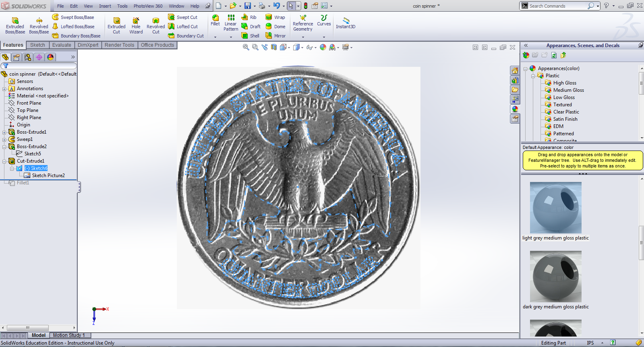
Task: Switch to the Office Products tab
Action: (157, 45)
